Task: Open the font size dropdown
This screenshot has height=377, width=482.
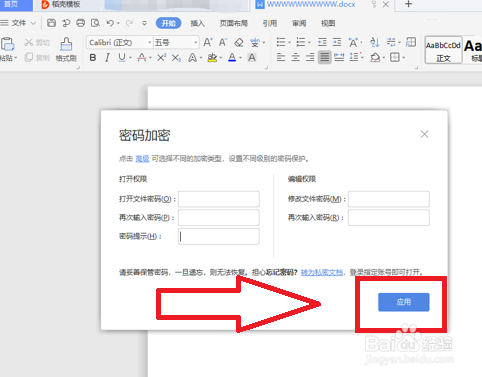Action: 196,42
